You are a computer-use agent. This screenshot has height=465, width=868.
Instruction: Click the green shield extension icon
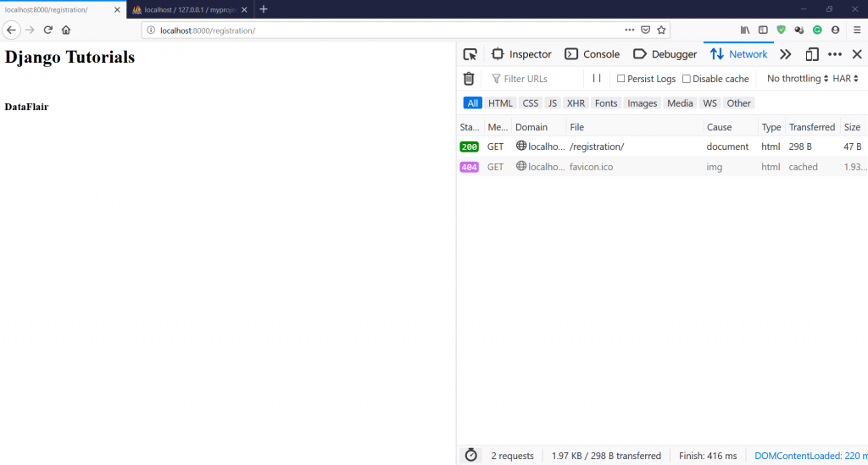click(781, 30)
